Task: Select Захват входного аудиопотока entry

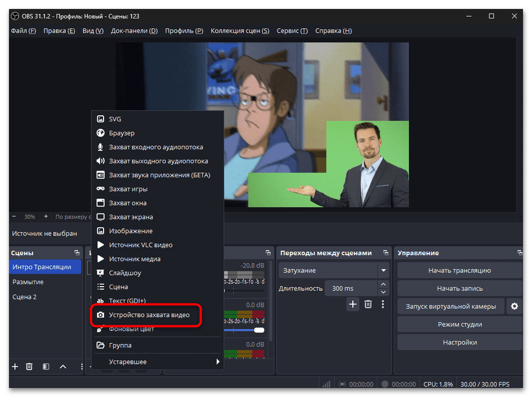Action: 157,147
